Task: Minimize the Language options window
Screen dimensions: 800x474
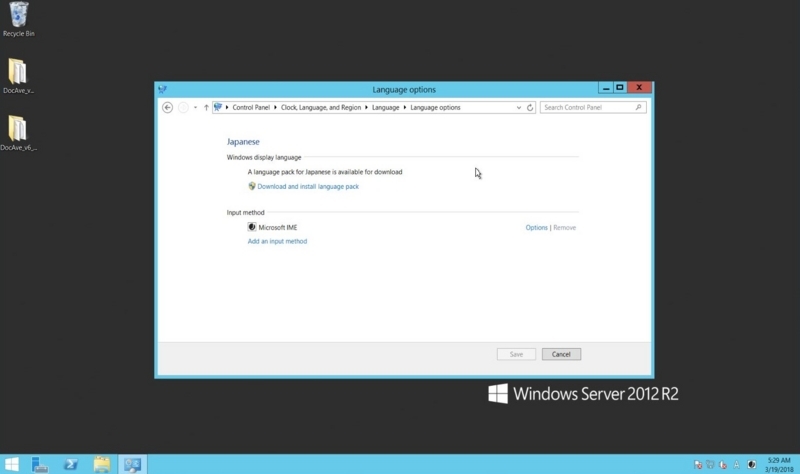Action: [606, 88]
